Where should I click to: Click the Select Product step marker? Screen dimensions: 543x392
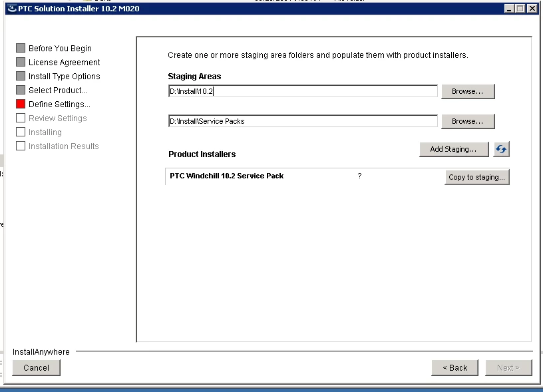point(21,90)
